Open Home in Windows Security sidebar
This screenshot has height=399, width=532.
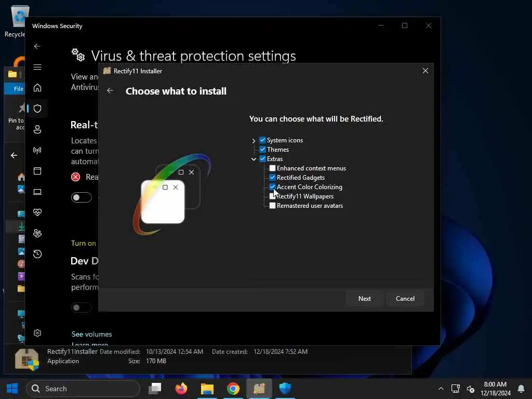37,88
